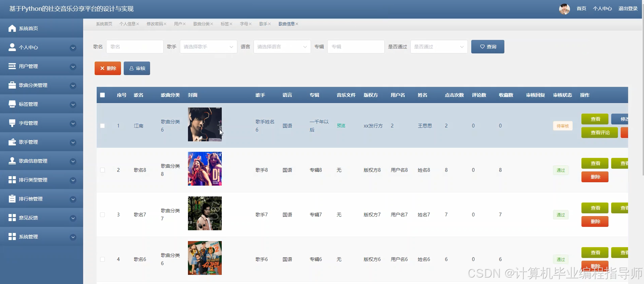This screenshot has width=644, height=284.
Task: Click the red 删除 batch delete button
Action: click(x=108, y=68)
